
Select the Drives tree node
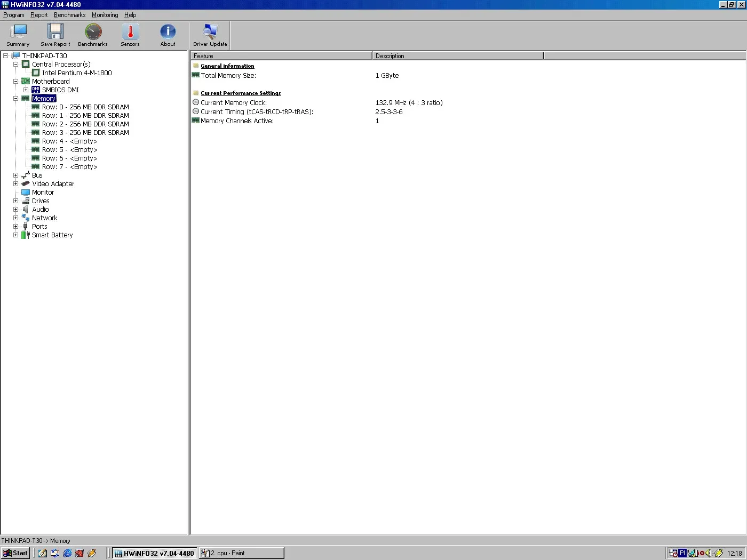[41, 201]
